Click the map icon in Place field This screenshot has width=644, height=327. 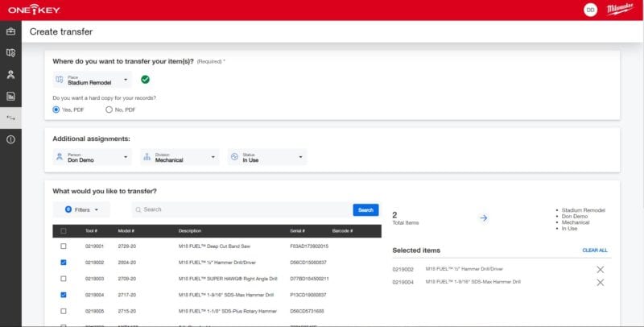(60, 80)
